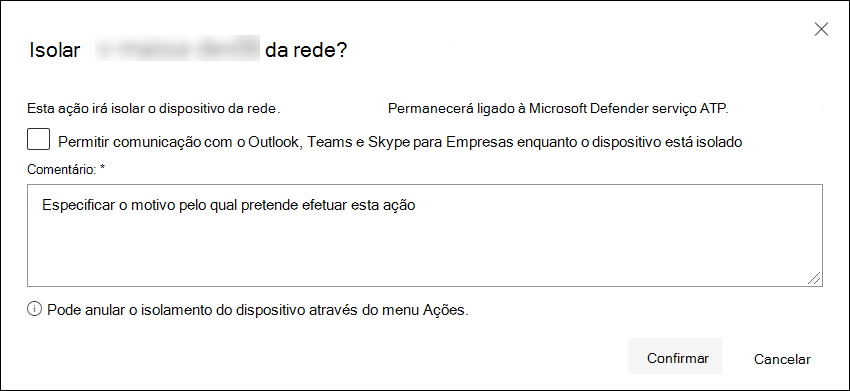Click the empty lower area of comment box
850x391 pixels.
425,255
